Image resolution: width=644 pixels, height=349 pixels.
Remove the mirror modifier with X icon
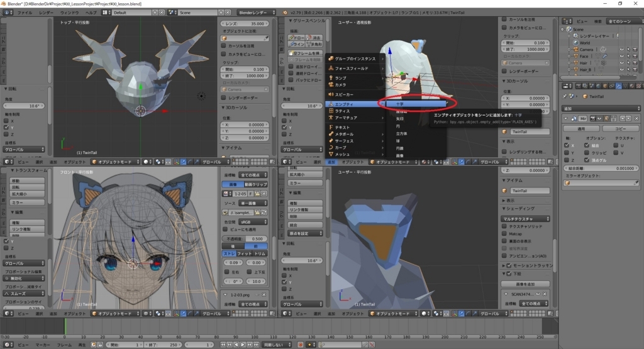coord(636,119)
